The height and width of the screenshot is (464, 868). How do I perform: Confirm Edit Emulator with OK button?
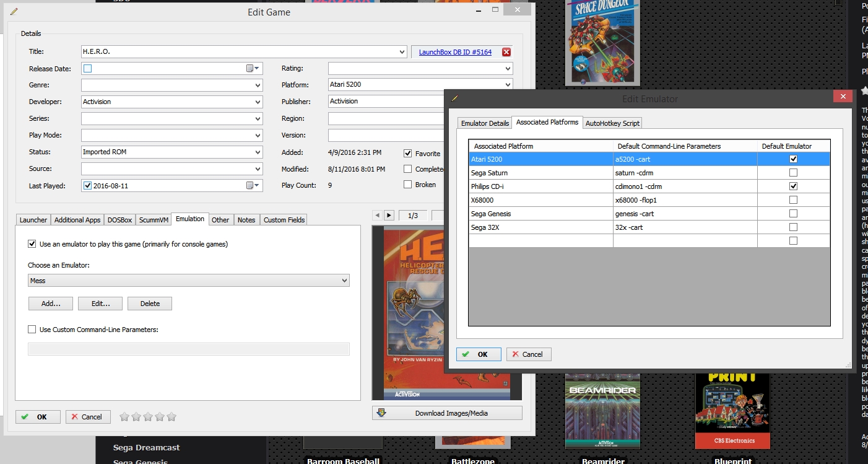click(x=479, y=354)
